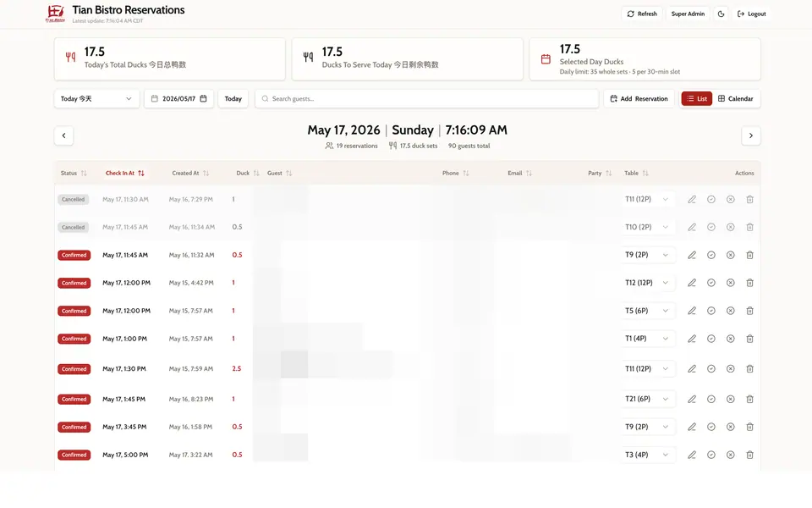Check icon on 3:45 PM T9 (2P) row
The height and width of the screenshot is (508, 812).
[711, 427]
